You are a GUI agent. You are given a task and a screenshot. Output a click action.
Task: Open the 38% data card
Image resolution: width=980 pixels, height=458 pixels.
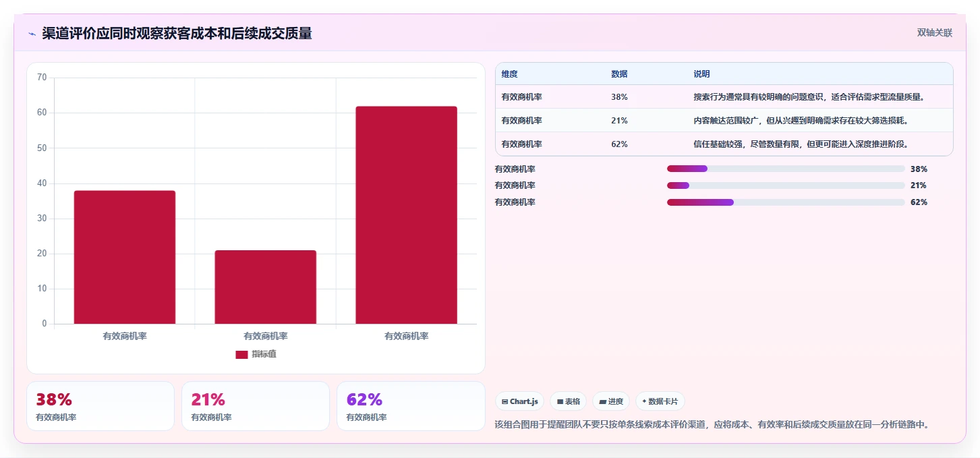pos(100,406)
